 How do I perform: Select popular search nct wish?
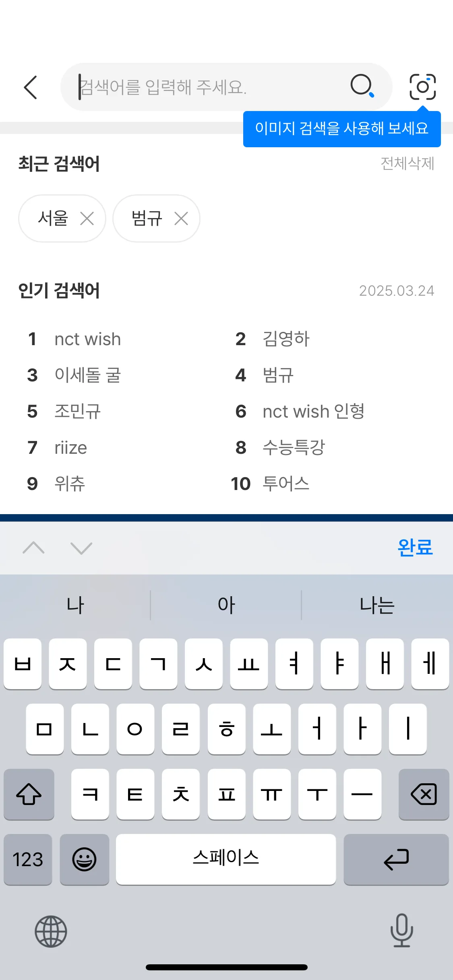(87, 339)
